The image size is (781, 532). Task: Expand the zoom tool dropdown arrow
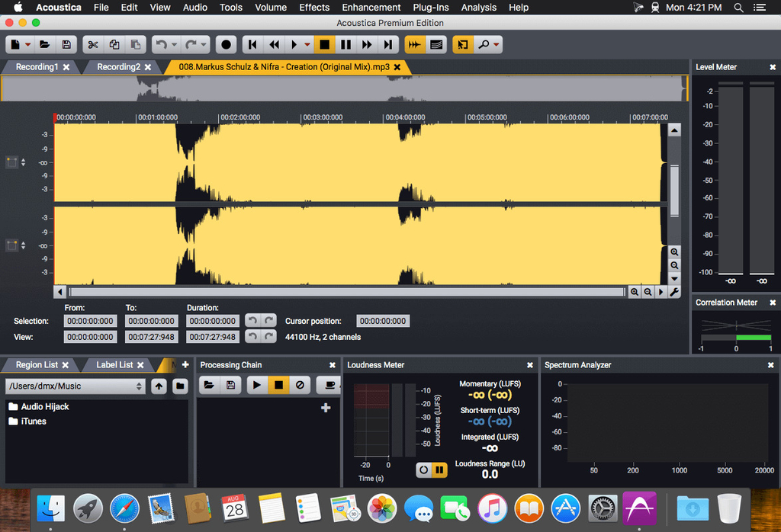(497, 45)
